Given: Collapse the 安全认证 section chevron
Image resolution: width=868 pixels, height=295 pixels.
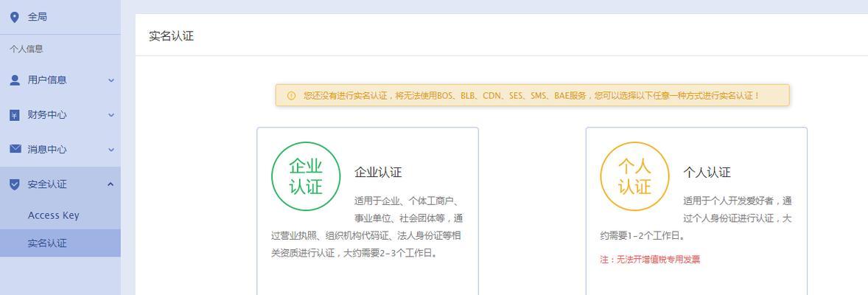Looking at the screenshot, I should click(x=111, y=184).
